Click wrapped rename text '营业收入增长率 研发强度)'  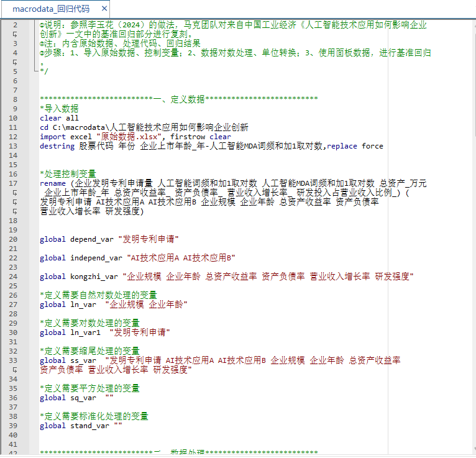click(x=92, y=211)
